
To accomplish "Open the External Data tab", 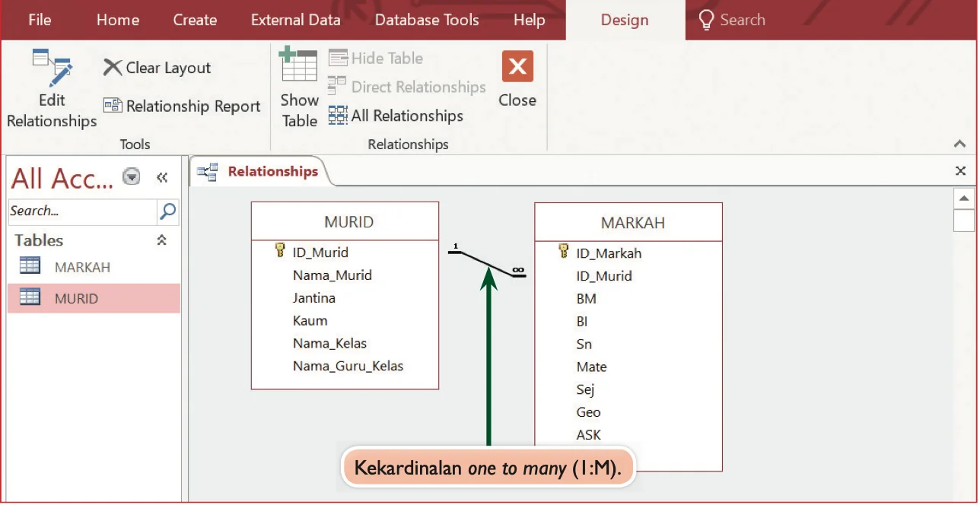I will [x=296, y=20].
